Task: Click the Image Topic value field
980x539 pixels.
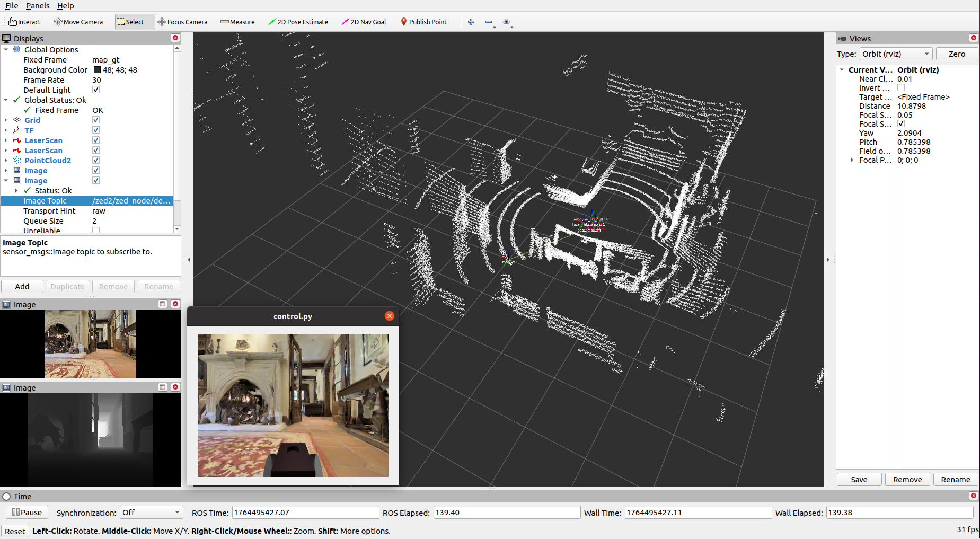Action: click(x=131, y=201)
